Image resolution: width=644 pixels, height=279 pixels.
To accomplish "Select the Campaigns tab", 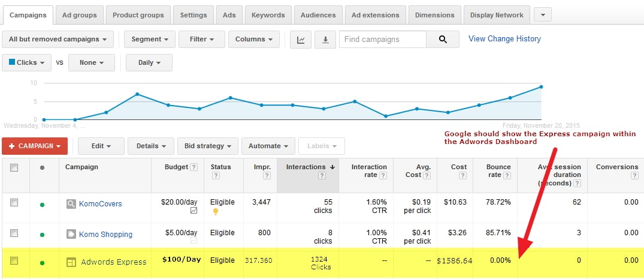I will point(28,15).
